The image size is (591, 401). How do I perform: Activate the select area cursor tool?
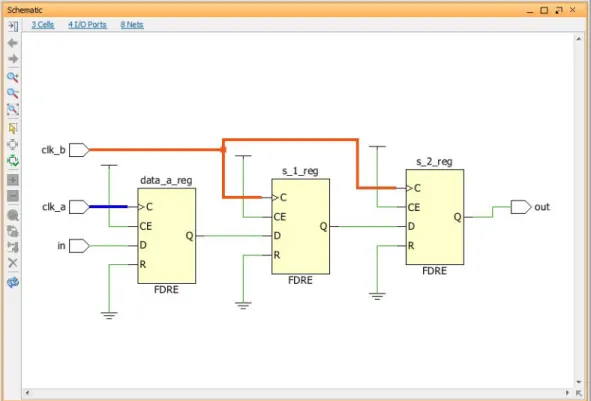click(x=13, y=129)
